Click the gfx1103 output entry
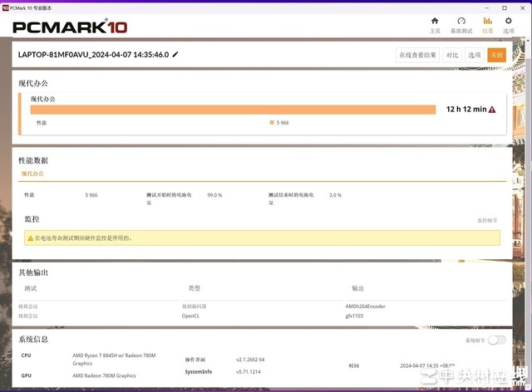Viewport: 532px width, 392px height. (354, 316)
